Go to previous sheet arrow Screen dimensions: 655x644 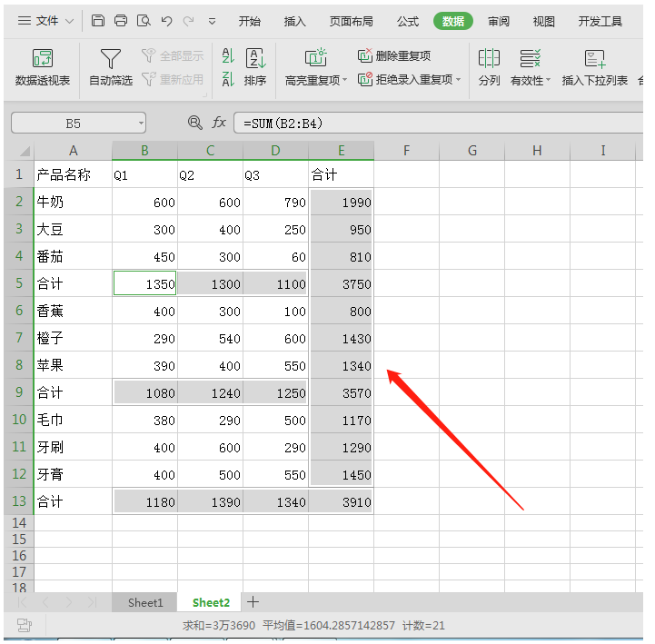(46, 602)
